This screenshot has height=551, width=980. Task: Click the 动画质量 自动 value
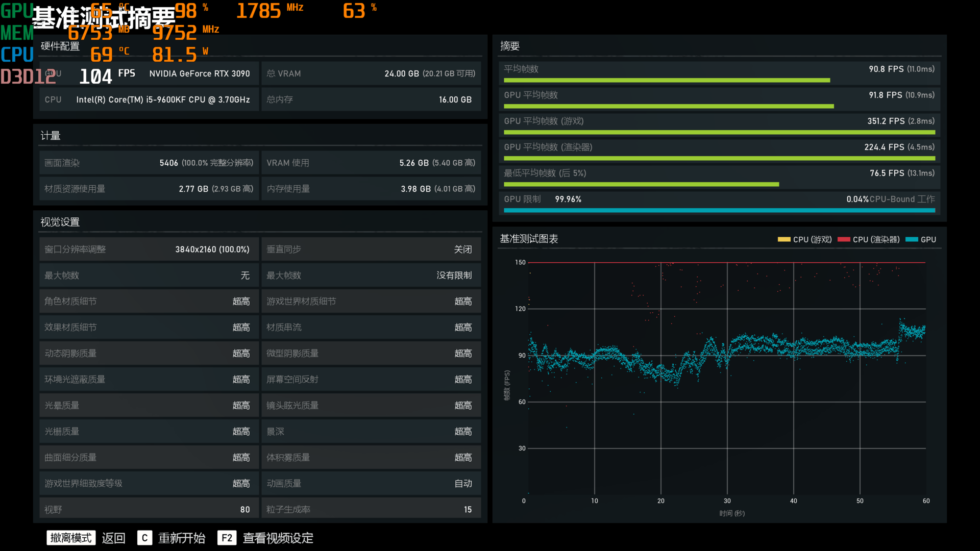coord(463,484)
